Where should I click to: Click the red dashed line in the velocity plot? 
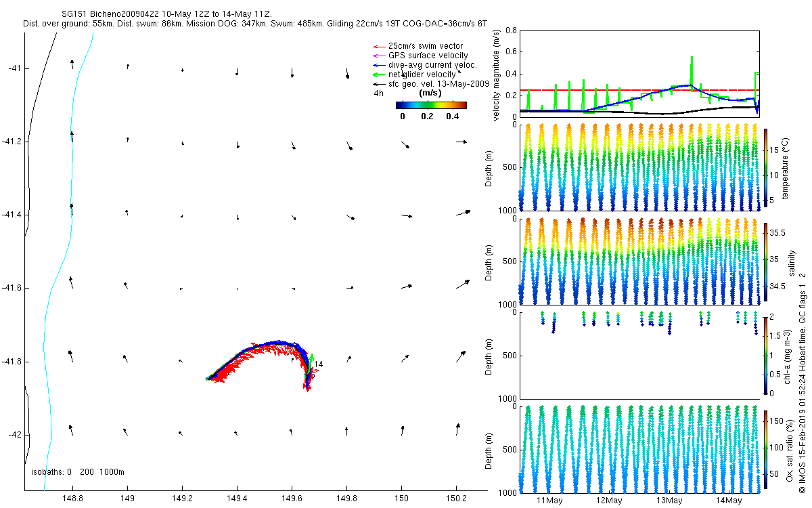[x=639, y=89]
